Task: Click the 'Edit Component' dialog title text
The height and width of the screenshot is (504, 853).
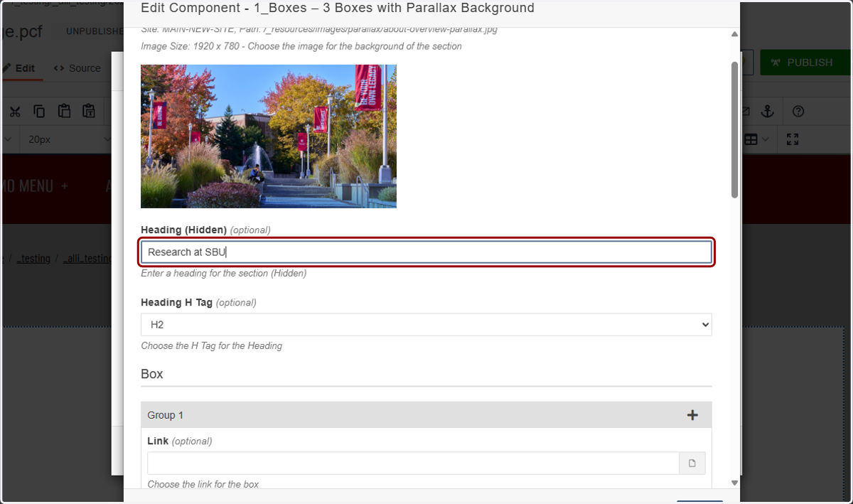Action: pos(338,9)
